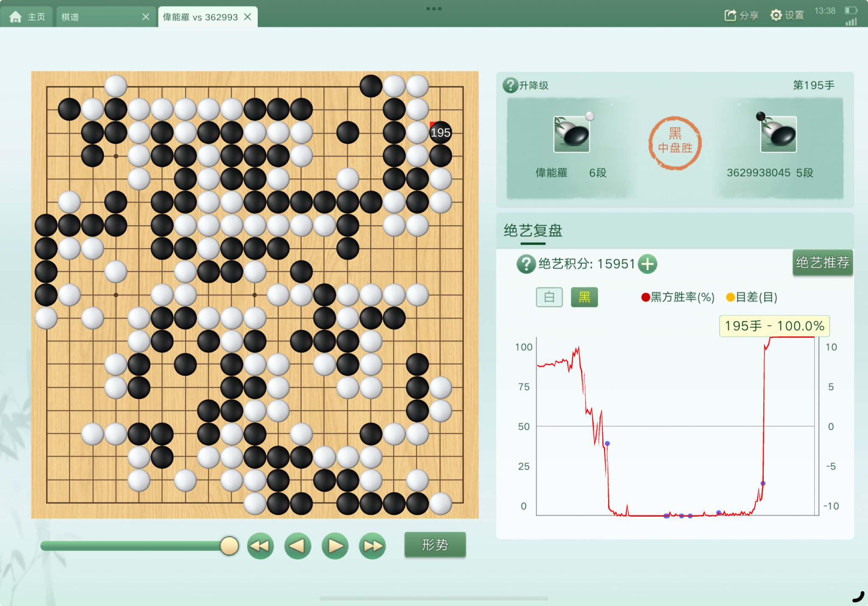The width and height of the screenshot is (868, 606).
Task: Select the 黑 (black) toggle
Action: [584, 297]
